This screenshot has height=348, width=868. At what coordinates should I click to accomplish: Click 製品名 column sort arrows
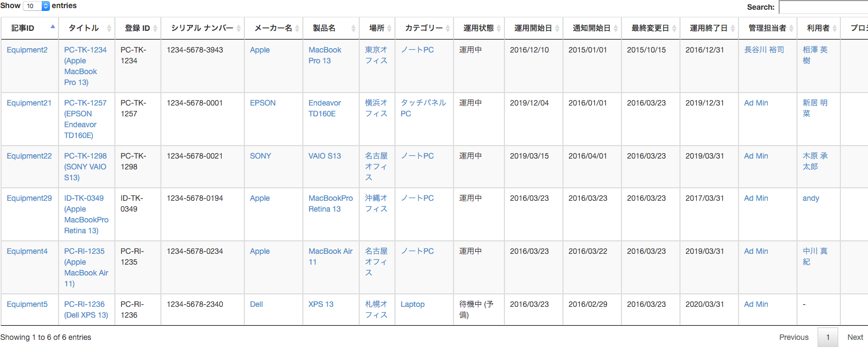[x=353, y=28]
